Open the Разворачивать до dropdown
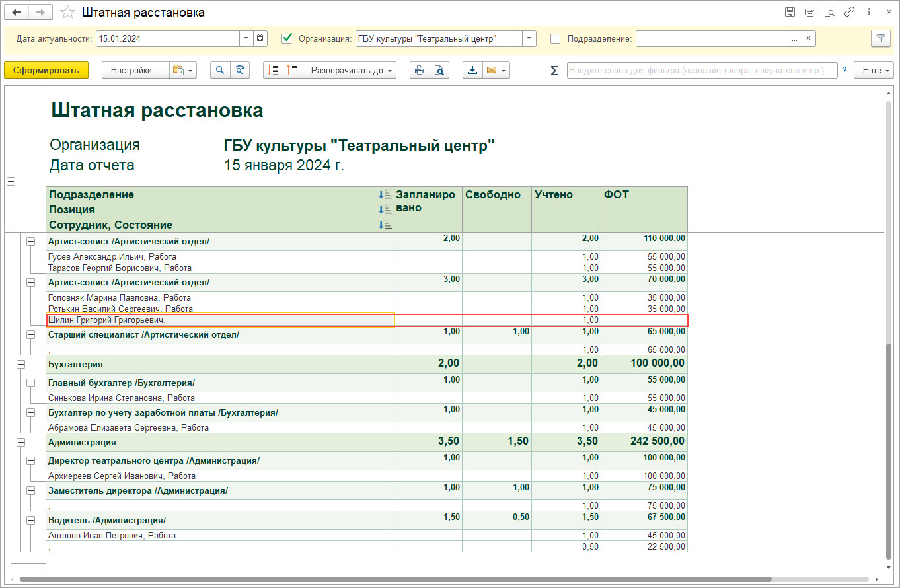This screenshot has width=900, height=588. (350, 70)
